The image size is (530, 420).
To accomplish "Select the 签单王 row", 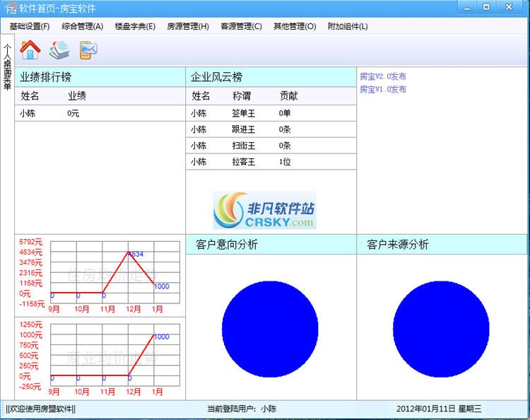I will click(271, 113).
